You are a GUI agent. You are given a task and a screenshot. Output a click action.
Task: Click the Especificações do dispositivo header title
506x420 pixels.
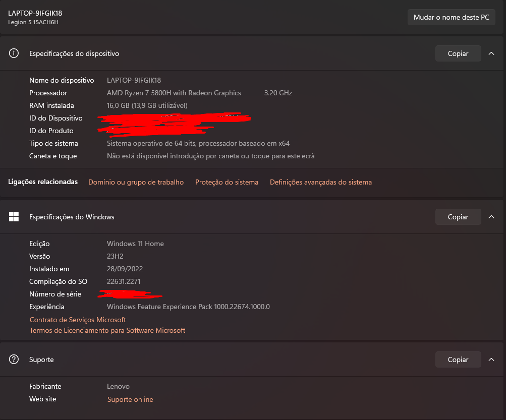pos(74,53)
